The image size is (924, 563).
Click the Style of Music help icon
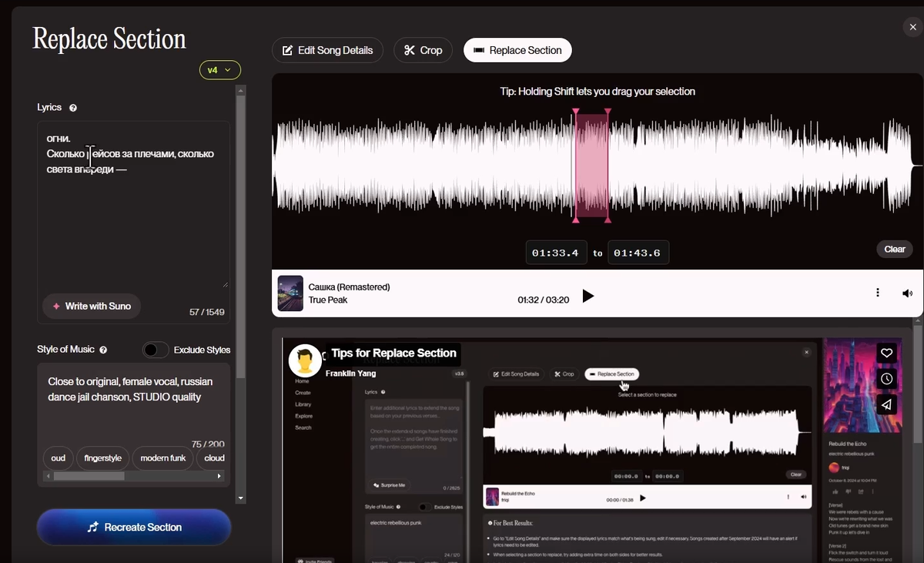click(x=103, y=350)
